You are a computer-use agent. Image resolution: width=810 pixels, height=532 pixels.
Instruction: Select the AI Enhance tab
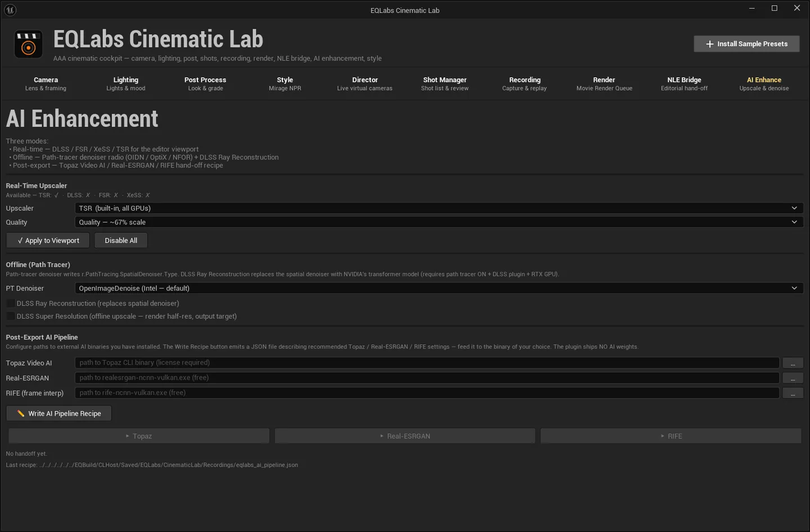click(764, 83)
